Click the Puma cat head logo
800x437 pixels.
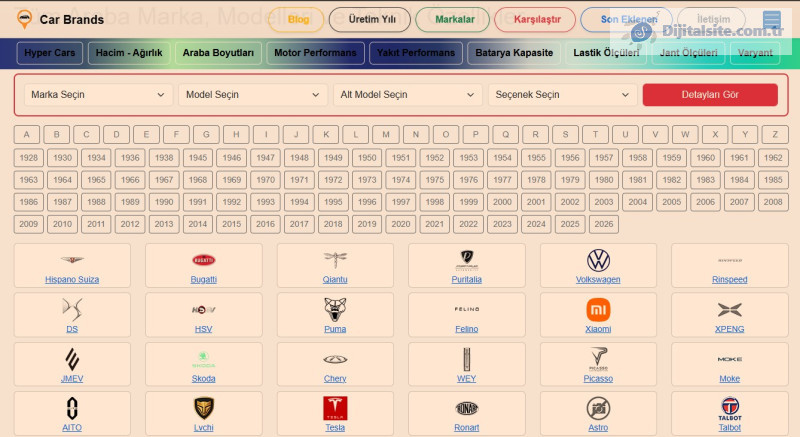click(x=335, y=310)
